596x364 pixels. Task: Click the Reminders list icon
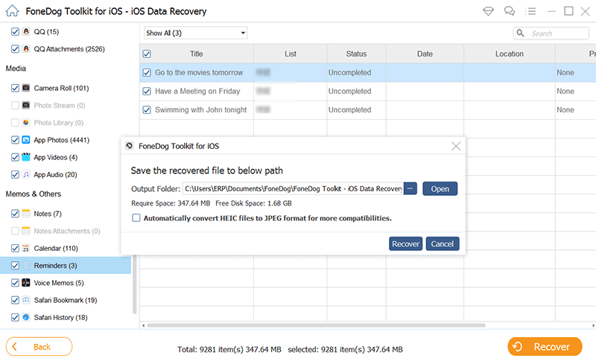(x=26, y=265)
